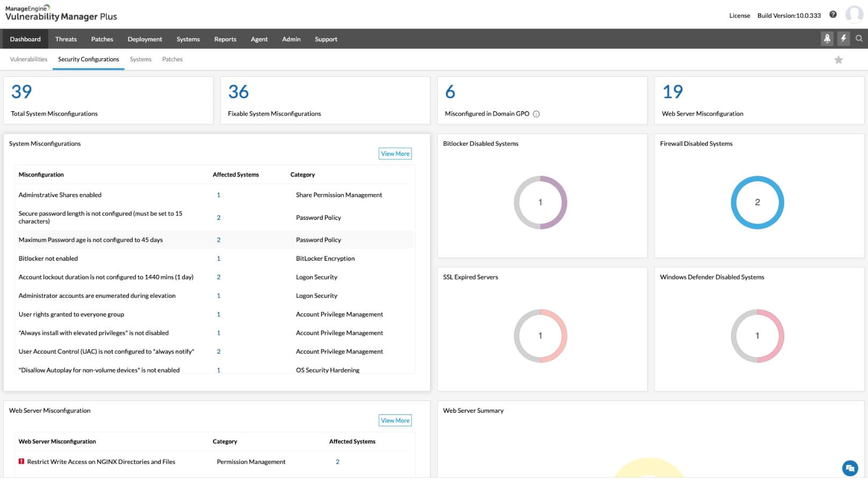Click the 36 Fixable System Misconfigurations count
Screen dimensions: 868x480
coord(238,91)
